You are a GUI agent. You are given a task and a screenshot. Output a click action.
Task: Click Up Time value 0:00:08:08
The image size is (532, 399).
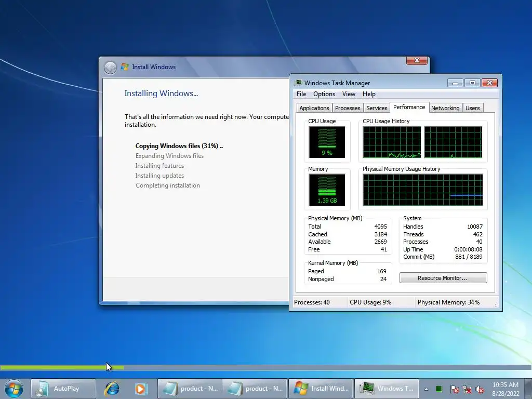click(x=468, y=249)
